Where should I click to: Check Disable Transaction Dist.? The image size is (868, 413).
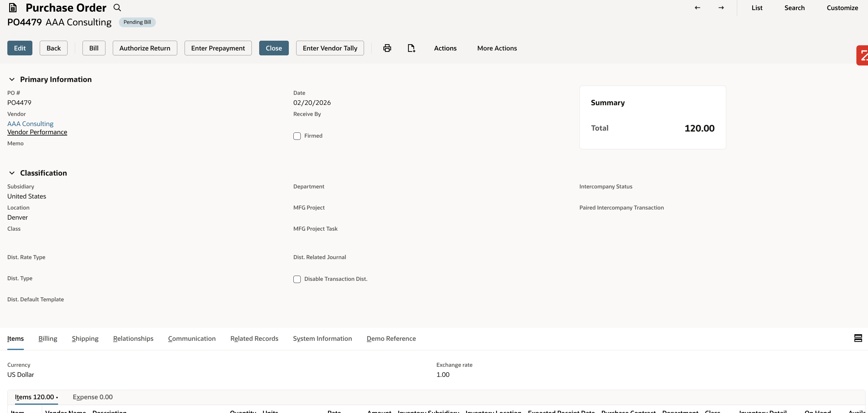click(x=297, y=279)
